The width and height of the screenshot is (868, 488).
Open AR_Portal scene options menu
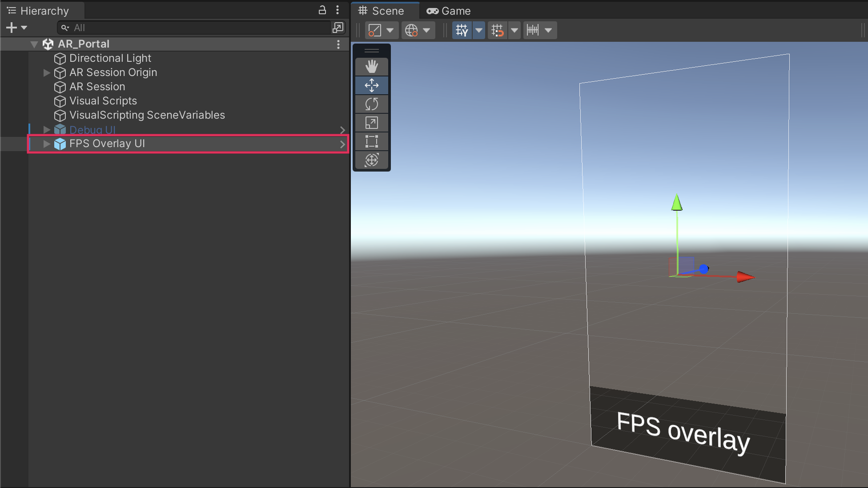(338, 44)
